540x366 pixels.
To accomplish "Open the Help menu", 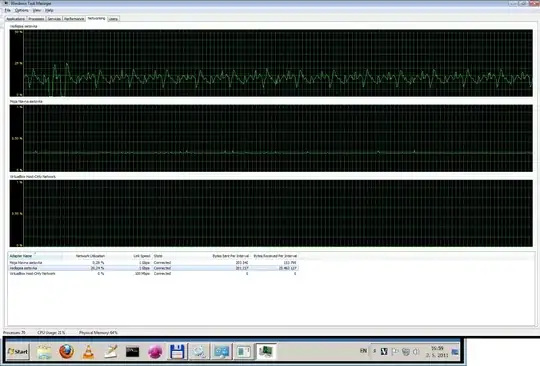I will click(x=49, y=10).
